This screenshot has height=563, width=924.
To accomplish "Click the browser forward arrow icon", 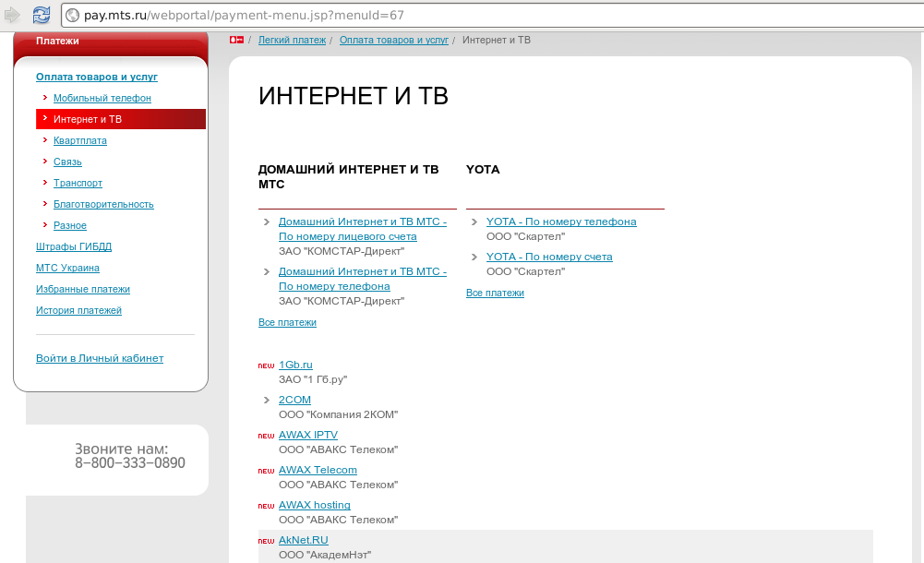I will (x=12, y=15).
